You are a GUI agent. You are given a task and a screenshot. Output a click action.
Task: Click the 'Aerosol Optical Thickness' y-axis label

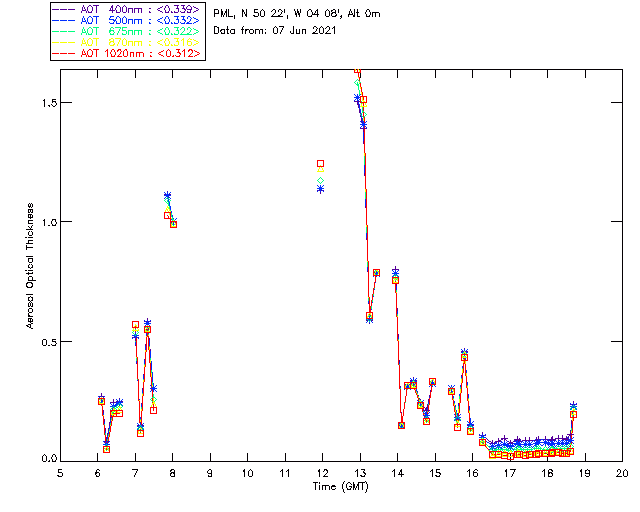[31, 265]
